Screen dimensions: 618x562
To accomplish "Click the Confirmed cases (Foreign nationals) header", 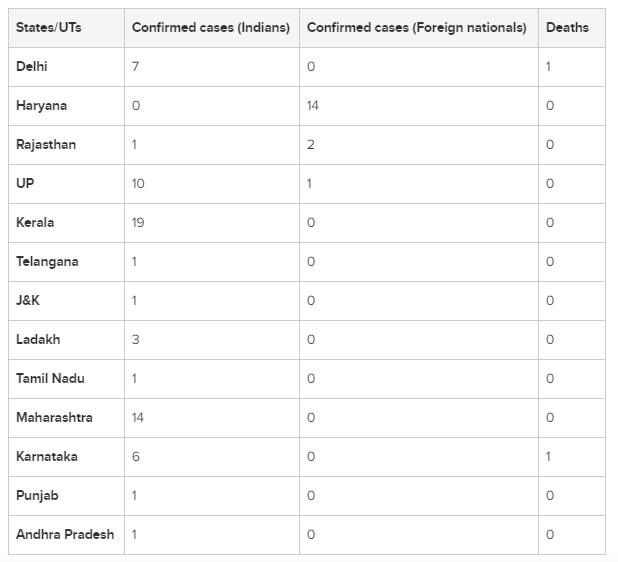I will (x=416, y=28).
